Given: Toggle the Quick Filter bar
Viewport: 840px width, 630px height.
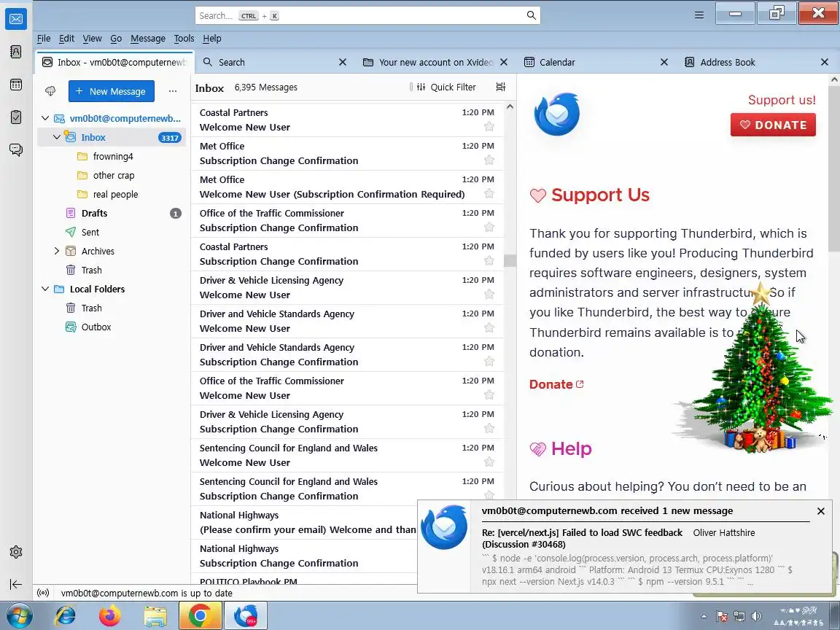Looking at the screenshot, I should 446,87.
